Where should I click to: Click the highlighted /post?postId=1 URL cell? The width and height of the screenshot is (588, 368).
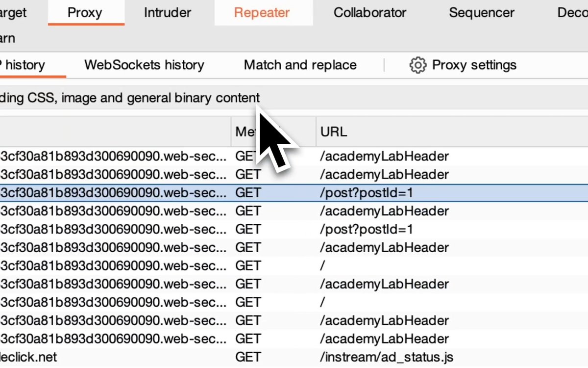[367, 193]
